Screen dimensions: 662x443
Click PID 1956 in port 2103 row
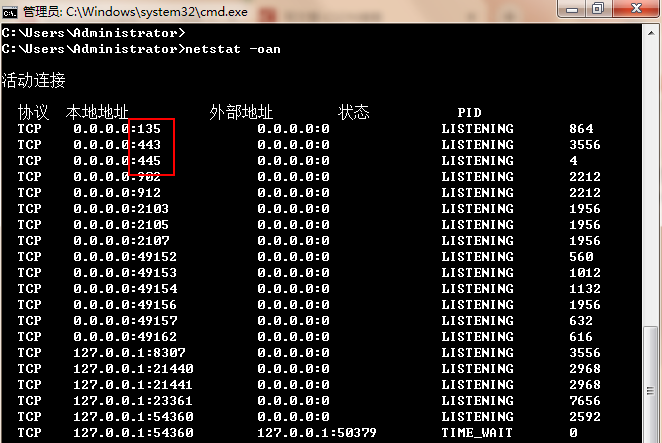[585, 209]
